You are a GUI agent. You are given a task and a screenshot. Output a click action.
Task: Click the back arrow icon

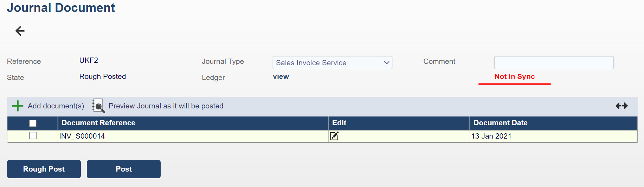tap(20, 31)
